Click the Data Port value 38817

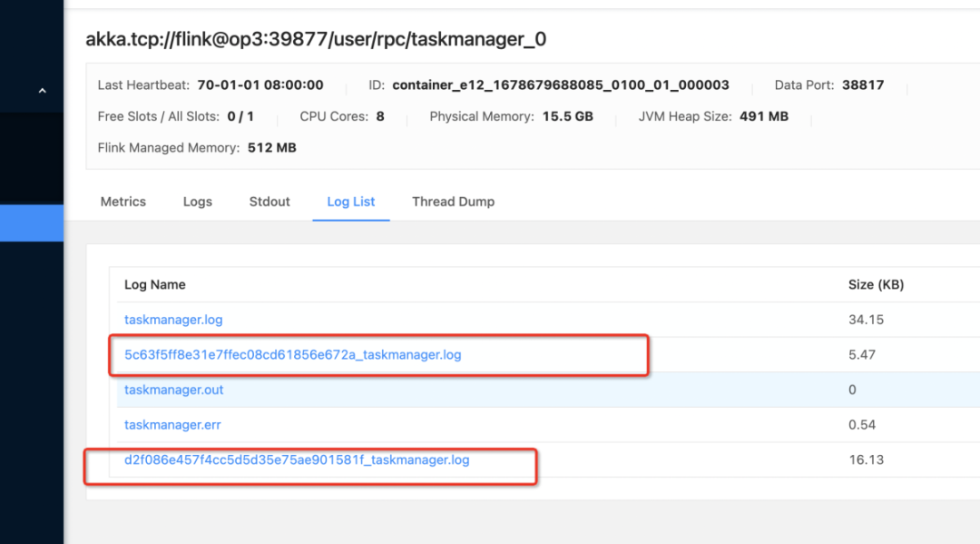863,85
